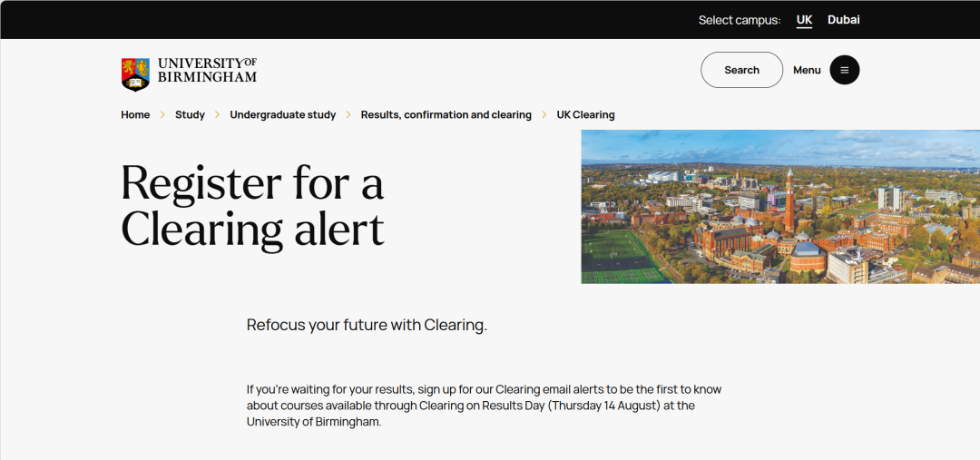Click the Select campus label
The width and height of the screenshot is (980, 460).
740,20
